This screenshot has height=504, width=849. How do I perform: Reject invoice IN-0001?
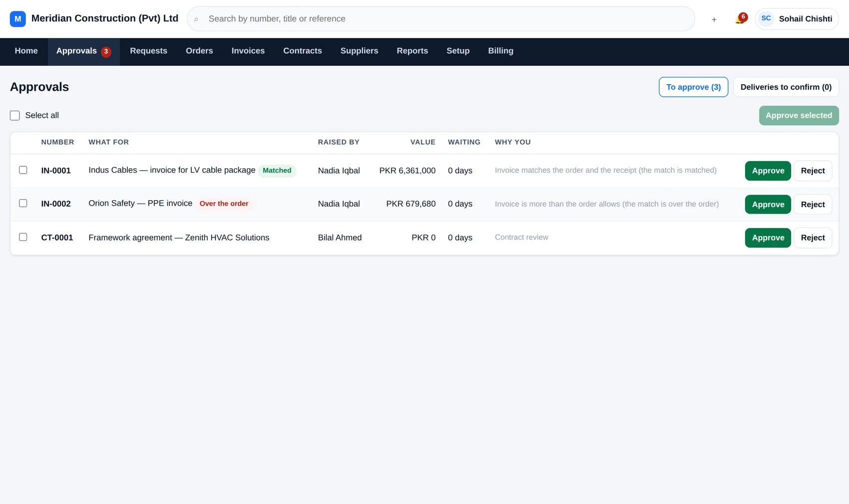pos(813,171)
